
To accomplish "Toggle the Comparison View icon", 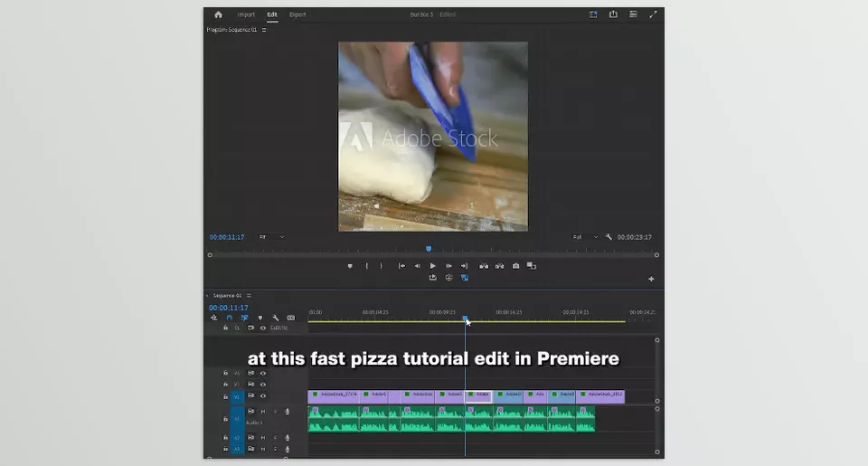I will pyautogui.click(x=532, y=266).
